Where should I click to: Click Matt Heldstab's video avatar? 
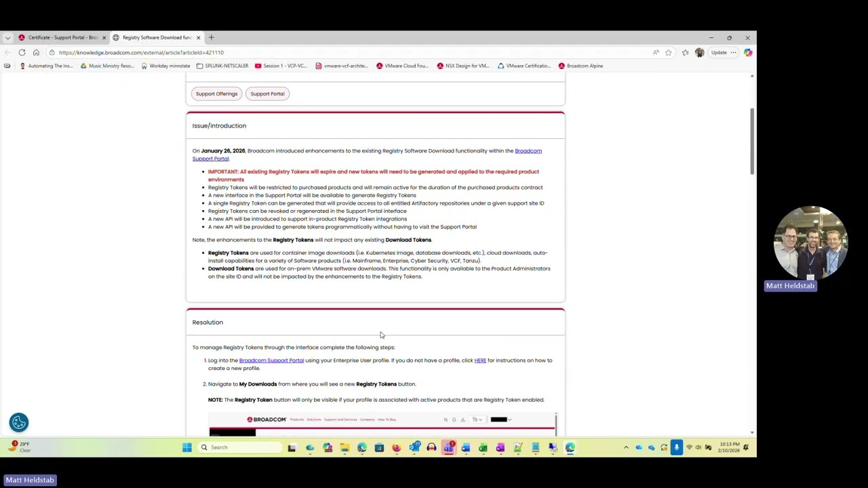point(810,243)
